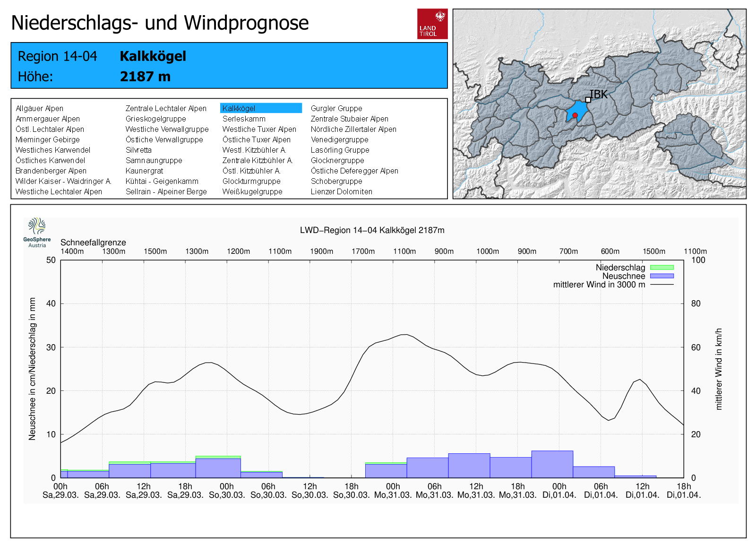Open Östl. Kitzbühler A.
Image resolution: width=756 pixels, height=545 pixels.
pos(251,171)
